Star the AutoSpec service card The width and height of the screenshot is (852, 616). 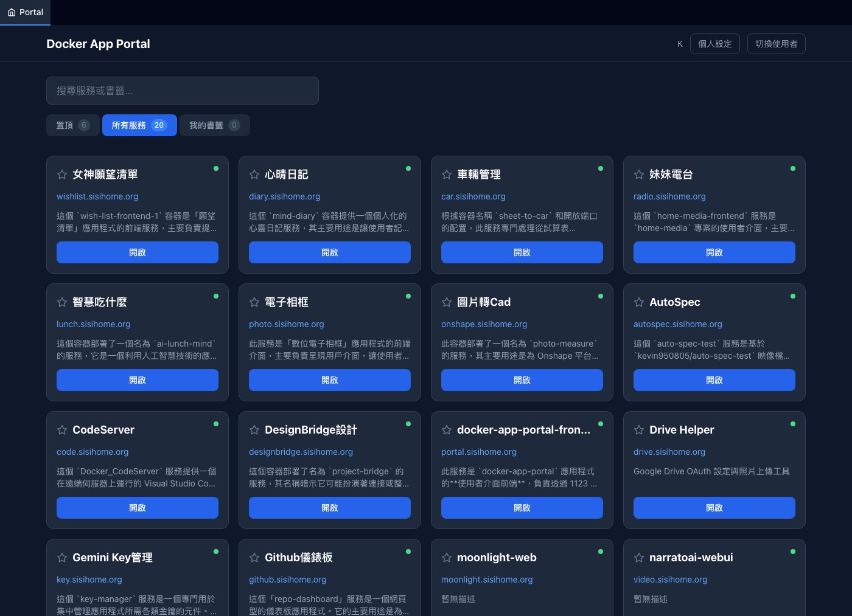pyautogui.click(x=639, y=302)
